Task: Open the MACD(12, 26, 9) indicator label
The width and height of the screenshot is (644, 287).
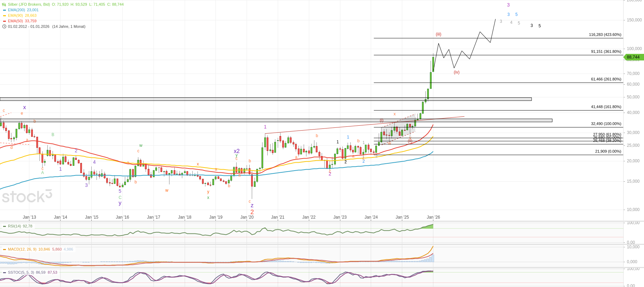Action: click(22, 249)
